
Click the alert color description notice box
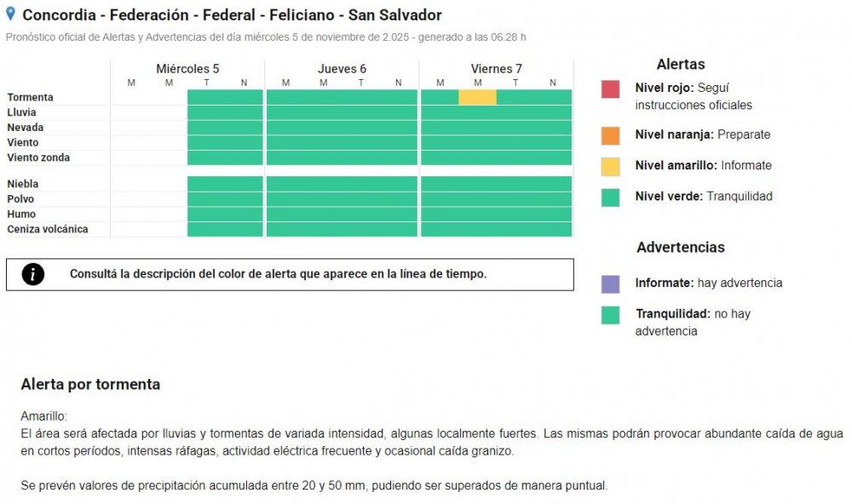tap(290, 274)
